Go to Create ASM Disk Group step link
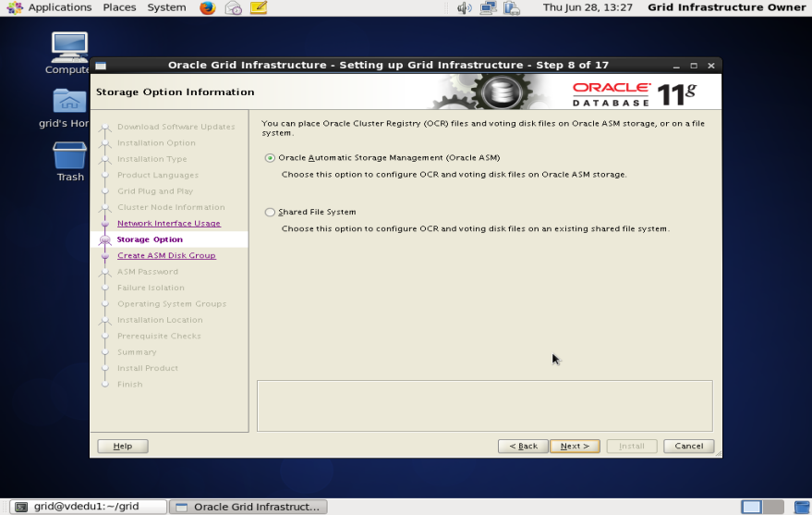The width and height of the screenshot is (812, 515). pyautogui.click(x=166, y=255)
